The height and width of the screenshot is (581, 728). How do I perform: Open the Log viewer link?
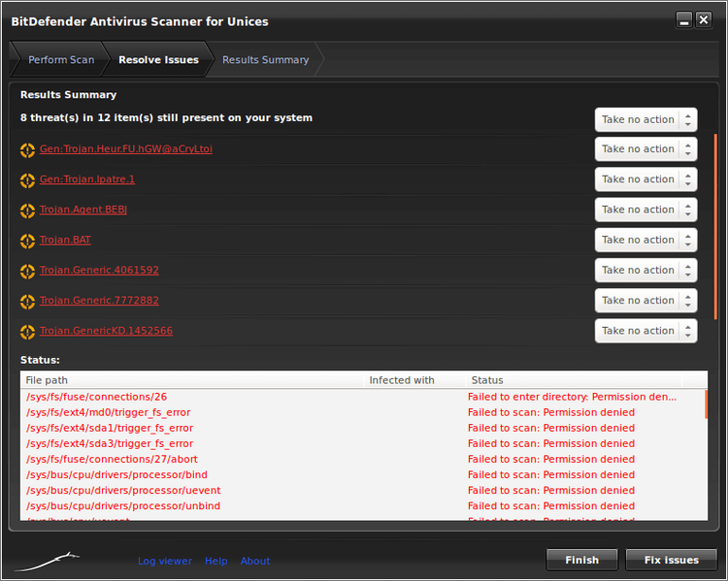point(165,561)
